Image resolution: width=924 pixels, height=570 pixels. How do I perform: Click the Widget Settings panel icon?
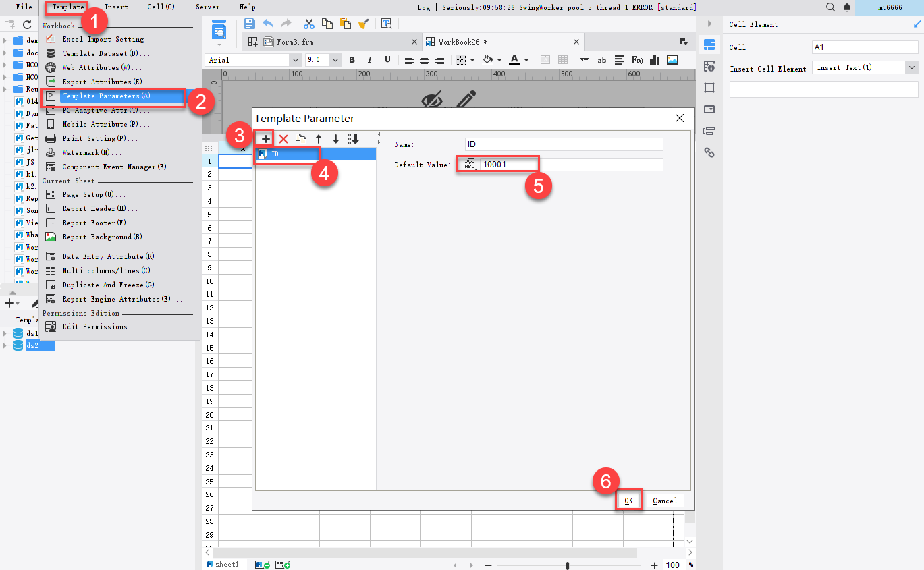[709, 109]
